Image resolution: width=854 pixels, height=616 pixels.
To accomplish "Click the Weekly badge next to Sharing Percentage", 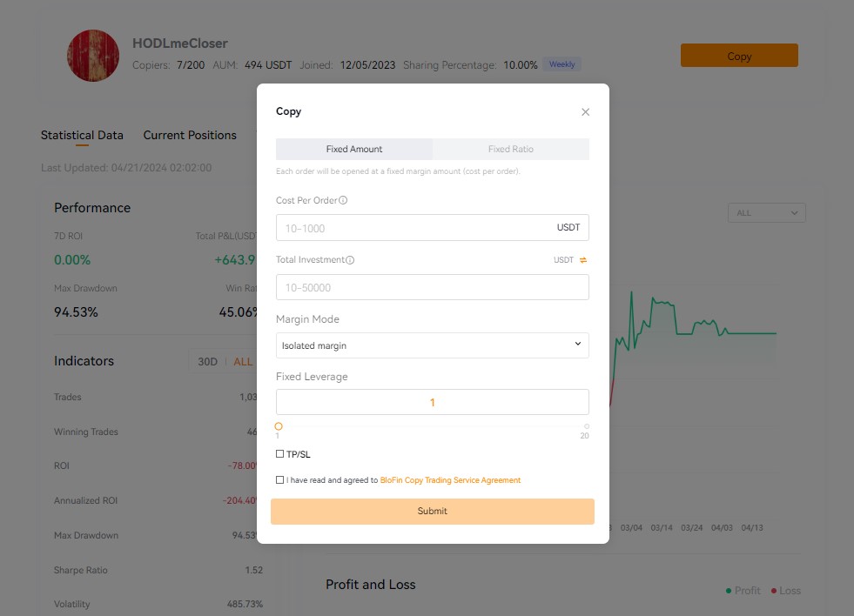I will click(561, 64).
